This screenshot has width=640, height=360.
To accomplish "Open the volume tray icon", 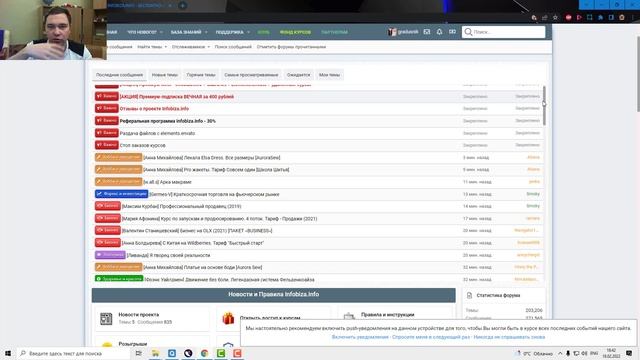I will pyautogui.click(x=584, y=353).
